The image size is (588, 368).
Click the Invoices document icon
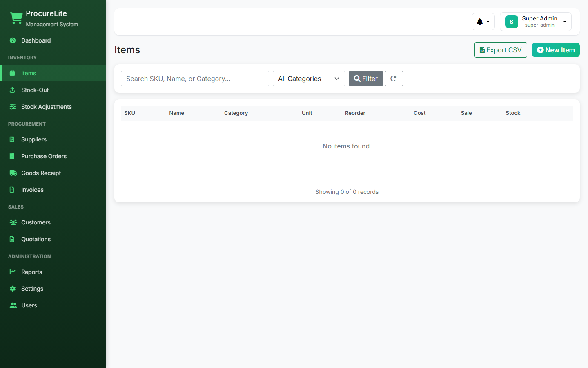pyautogui.click(x=12, y=190)
